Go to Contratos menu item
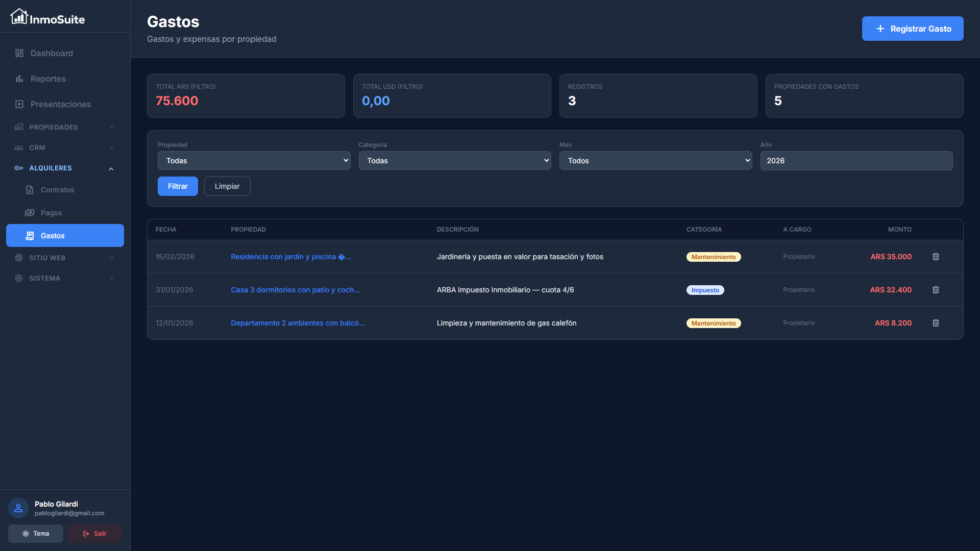980x551 pixels. 57,190
